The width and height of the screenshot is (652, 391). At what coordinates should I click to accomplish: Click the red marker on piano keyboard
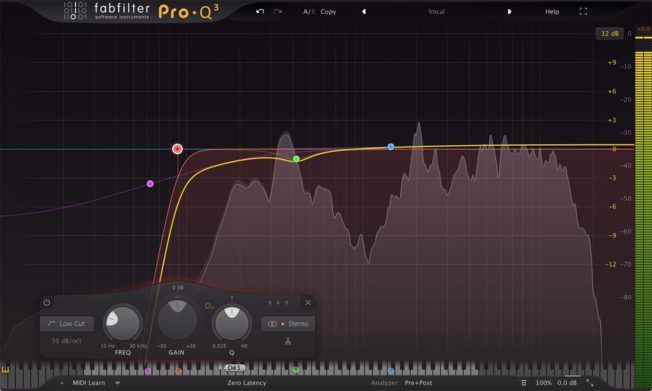click(178, 371)
